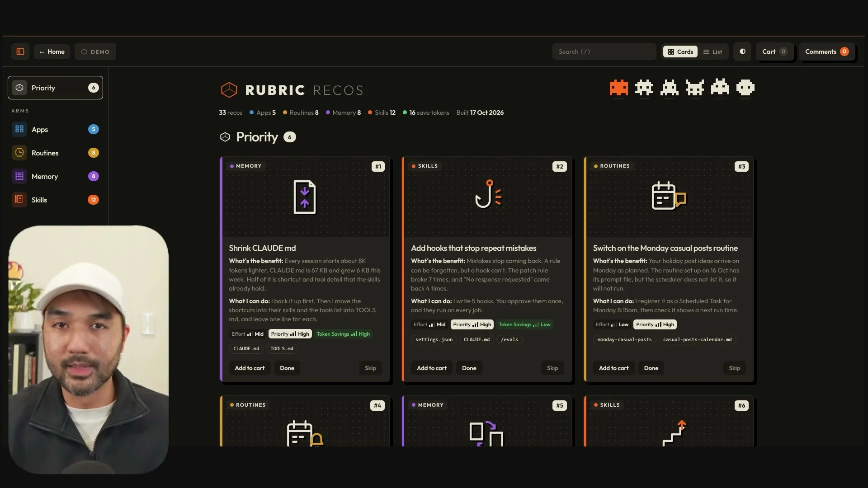Select Priority in the sidebar
Screen dimensions: 868x488
coord(55,88)
